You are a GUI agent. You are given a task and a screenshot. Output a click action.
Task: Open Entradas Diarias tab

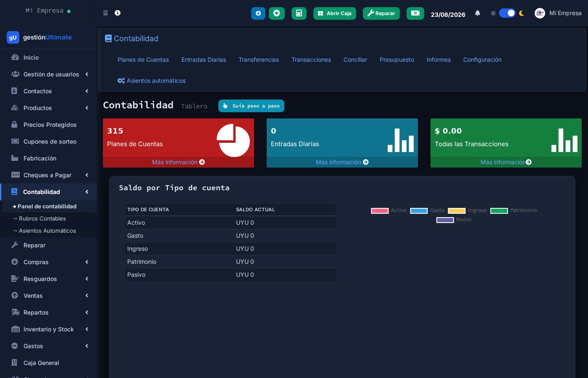coord(204,60)
